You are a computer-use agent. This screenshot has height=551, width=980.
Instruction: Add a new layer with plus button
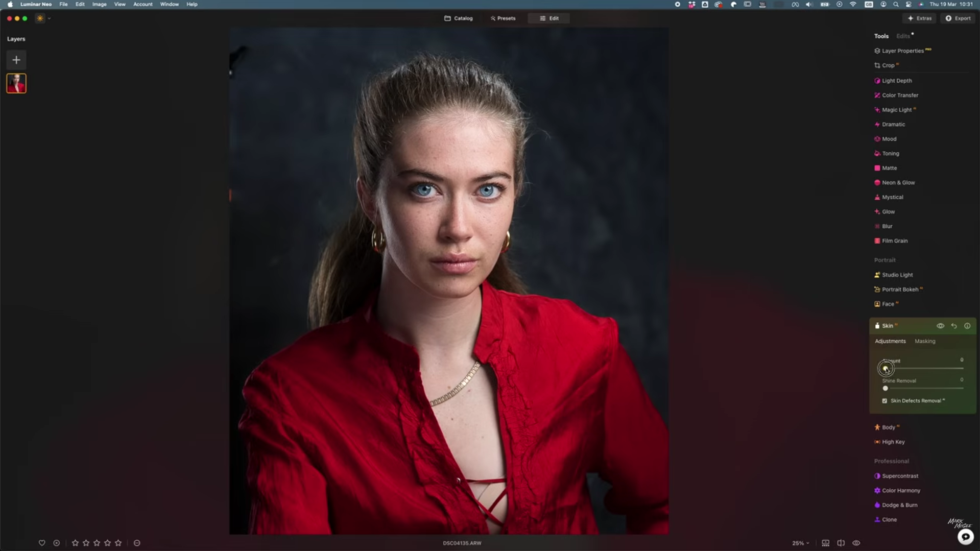(x=16, y=60)
